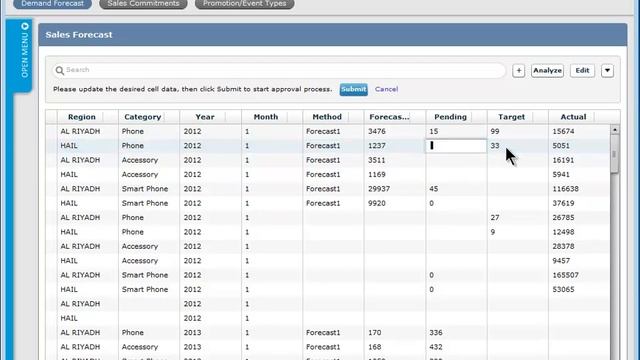Click the plus add button
The height and width of the screenshot is (360, 640).
point(518,71)
